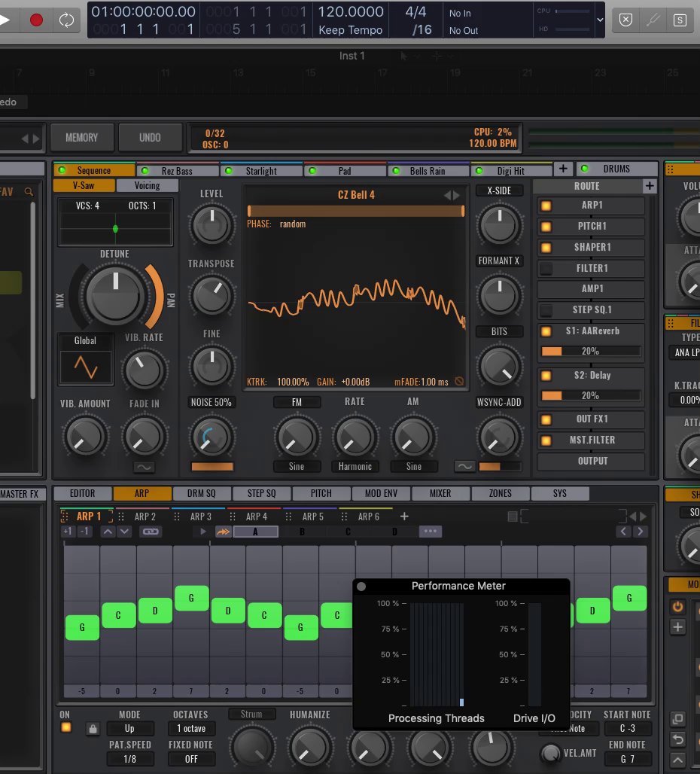Disable the ARP1 route toggle
The height and width of the screenshot is (774, 700).
coord(546,206)
